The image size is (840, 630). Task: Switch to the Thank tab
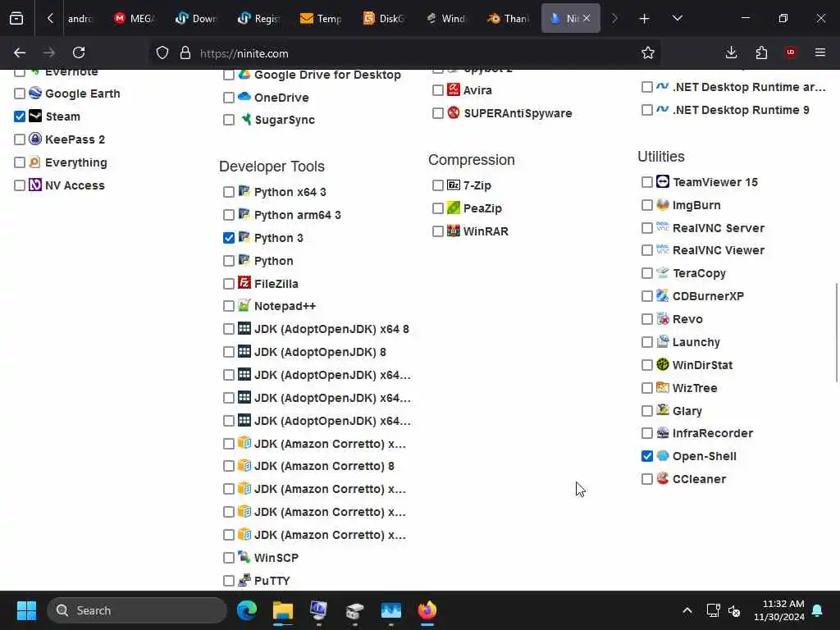click(x=508, y=18)
